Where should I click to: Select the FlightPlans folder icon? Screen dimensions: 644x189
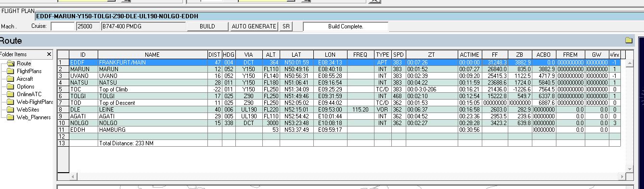(11, 71)
